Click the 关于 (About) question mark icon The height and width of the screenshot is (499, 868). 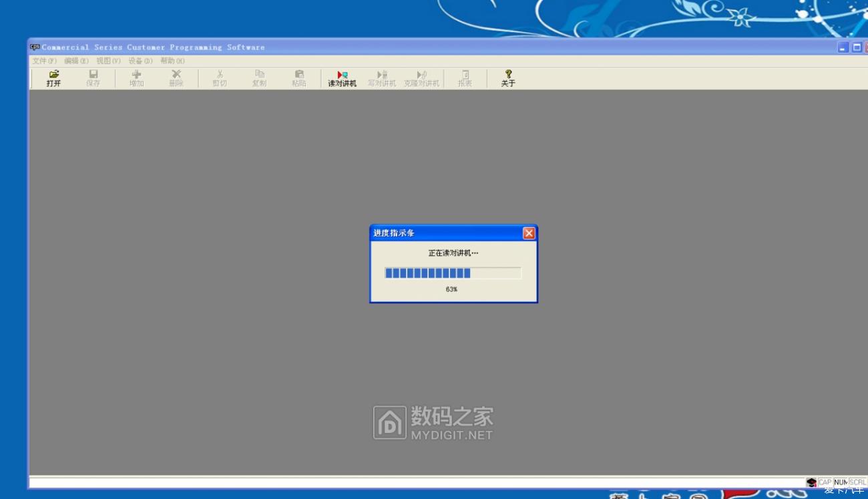(x=508, y=77)
